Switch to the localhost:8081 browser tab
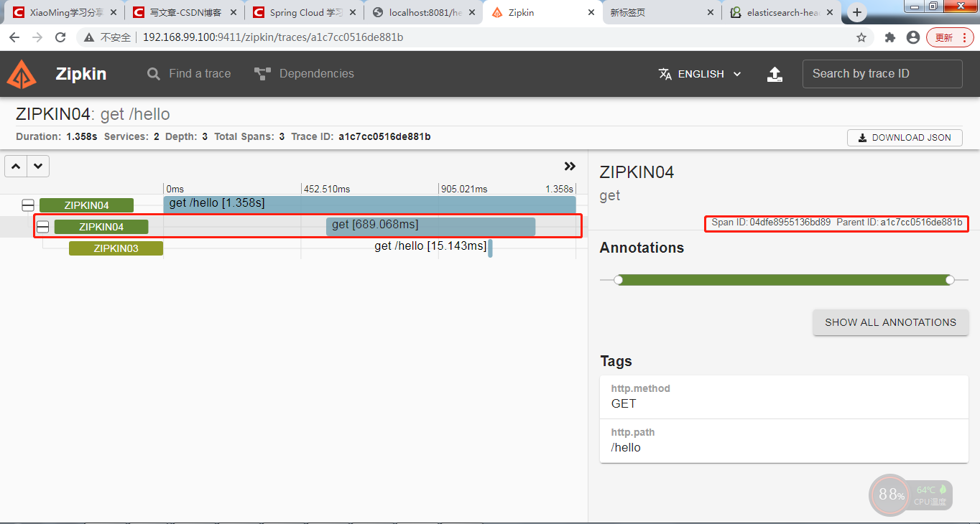The image size is (980, 524). tap(424, 12)
